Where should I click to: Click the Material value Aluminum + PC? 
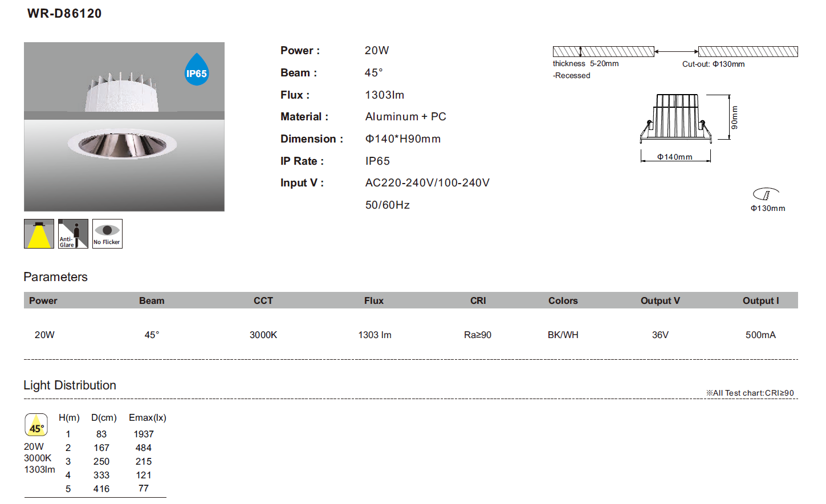(x=406, y=117)
